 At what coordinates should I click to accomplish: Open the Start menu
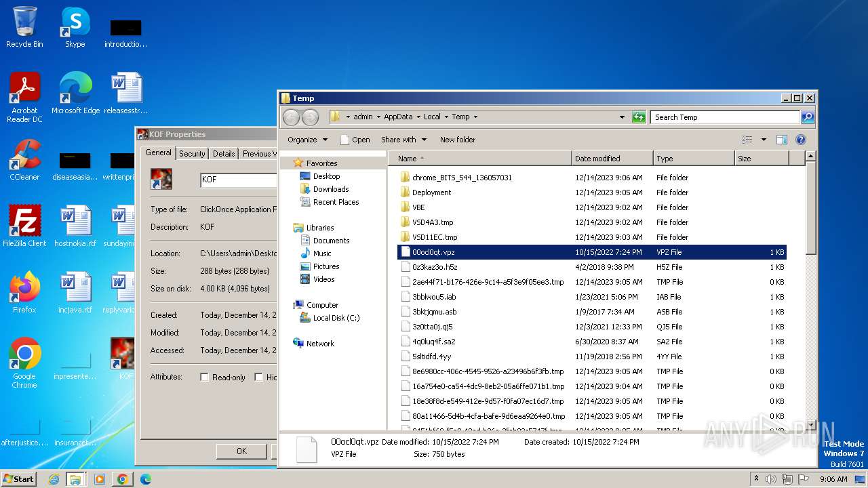[19, 479]
